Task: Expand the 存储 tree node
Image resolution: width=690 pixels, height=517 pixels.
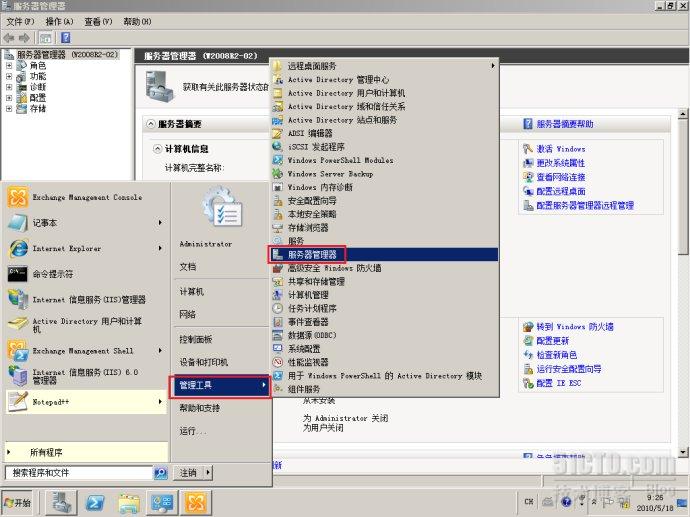Action: (9, 108)
